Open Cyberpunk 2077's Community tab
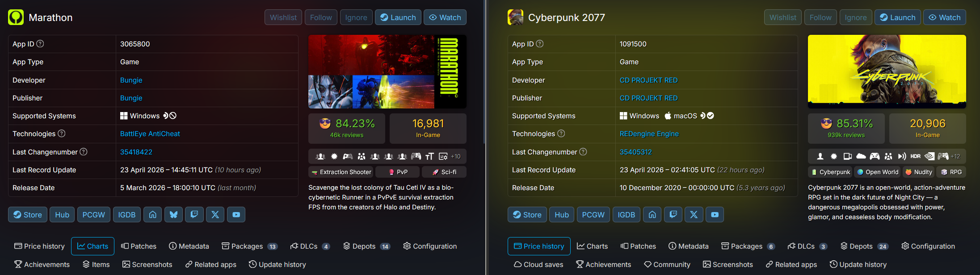This screenshot has width=980, height=275. pos(667,264)
